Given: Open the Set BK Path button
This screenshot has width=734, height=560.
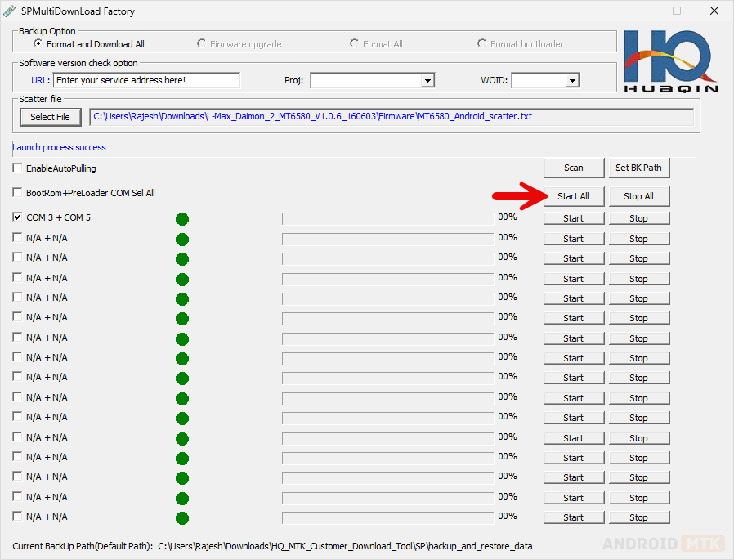Looking at the screenshot, I should (x=638, y=168).
